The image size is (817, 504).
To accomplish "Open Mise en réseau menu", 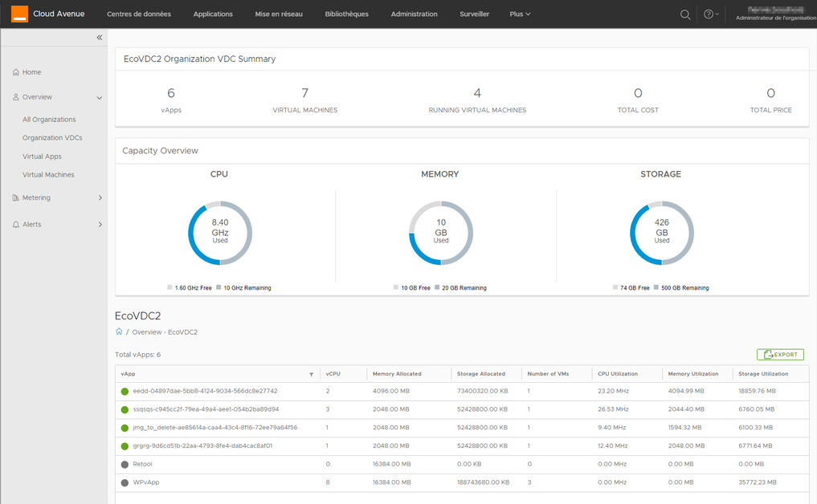I will (x=279, y=14).
